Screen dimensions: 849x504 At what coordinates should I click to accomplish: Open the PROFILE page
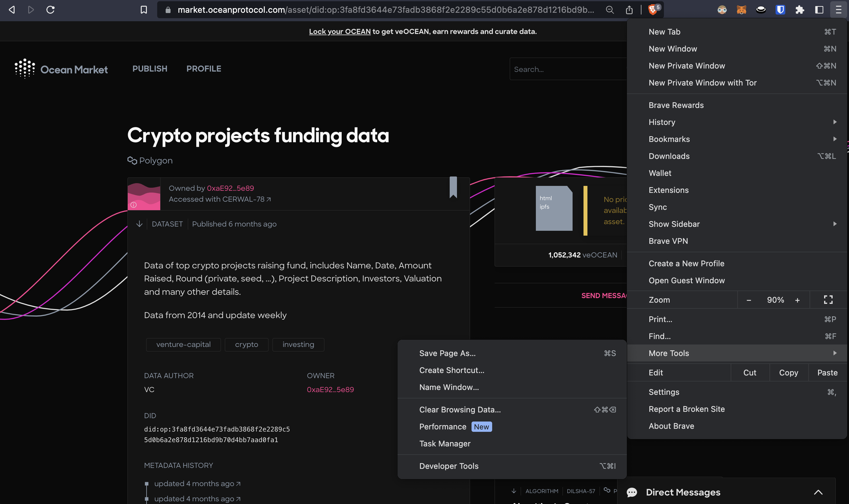click(x=204, y=69)
